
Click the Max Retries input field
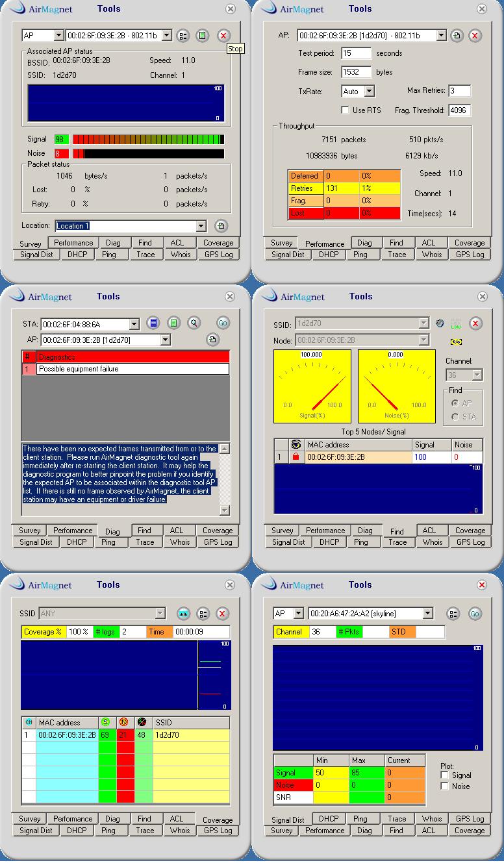[x=459, y=91]
